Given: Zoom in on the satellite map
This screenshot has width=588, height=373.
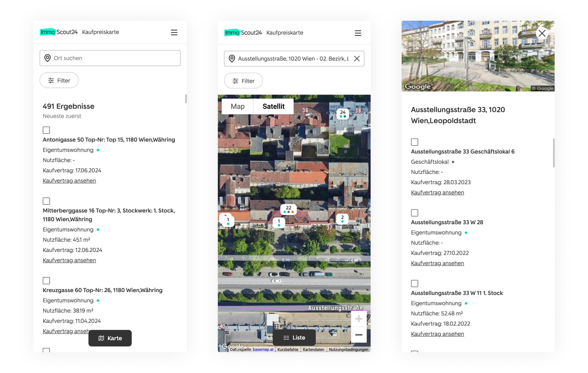Looking at the screenshot, I should pos(359,319).
